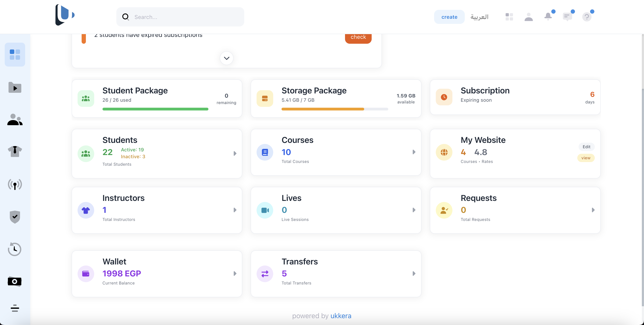Open Students card arrow
The image size is (644, 325).
click(x=235, y=153)
